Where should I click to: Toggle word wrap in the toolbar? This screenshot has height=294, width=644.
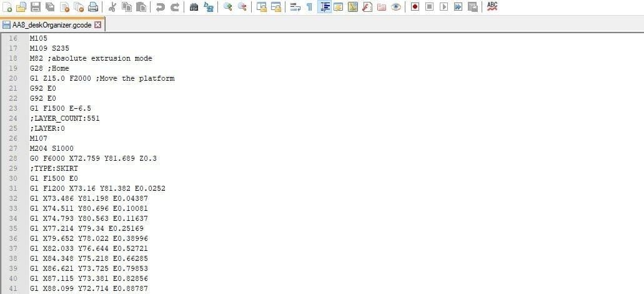click(x=295, y=7)
